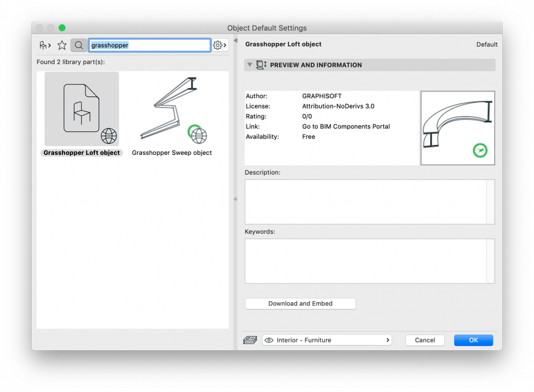Show favorites with the star icon

pos(62,45)
